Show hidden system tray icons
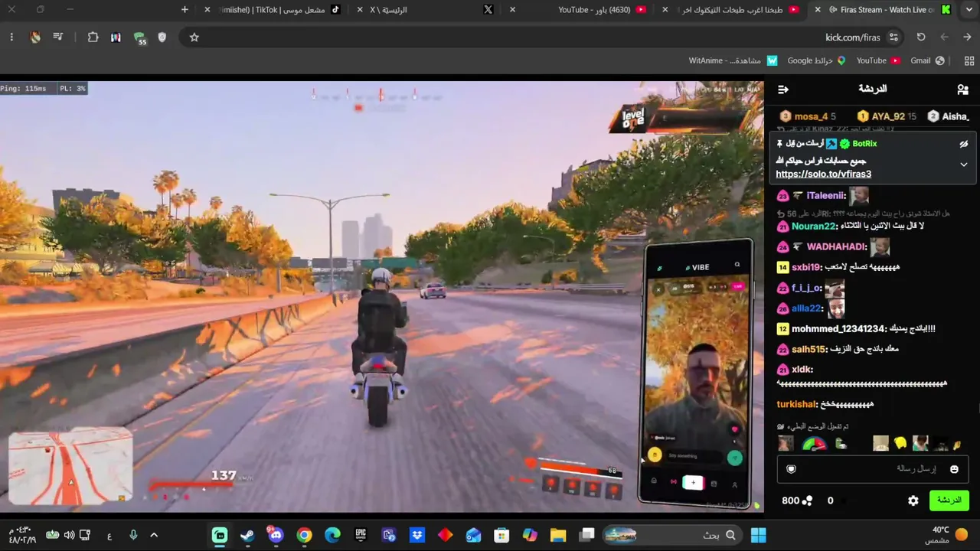This screenshot has height=551, width=980. [154, 535]
